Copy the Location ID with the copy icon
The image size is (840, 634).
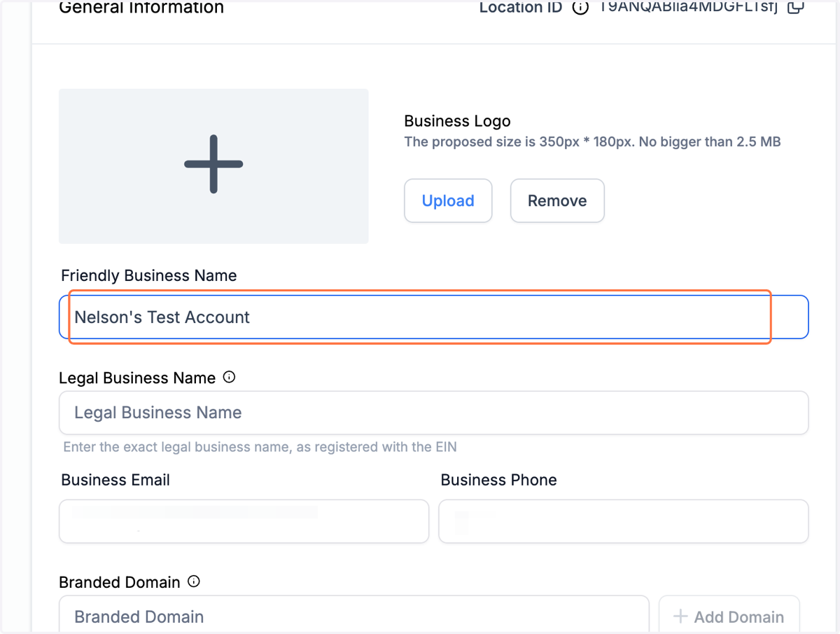796,8
